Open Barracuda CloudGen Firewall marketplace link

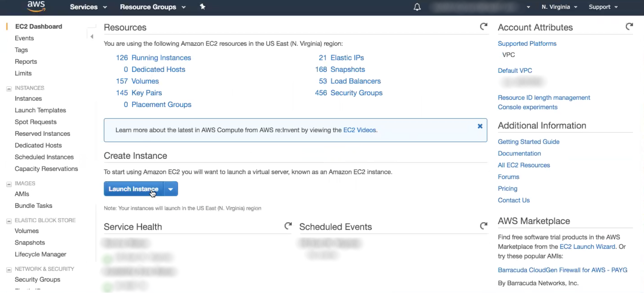tap(562, 270)
